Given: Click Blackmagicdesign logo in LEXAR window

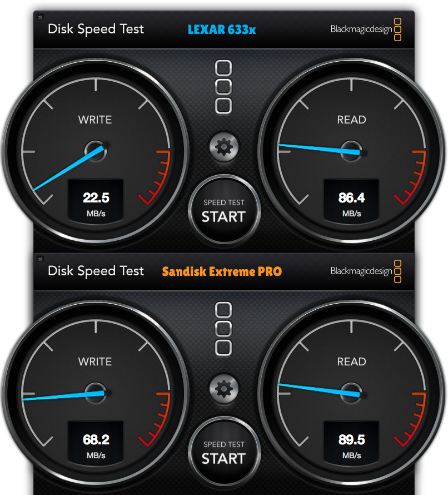Looking at the screenshot, I should (366, 29).
